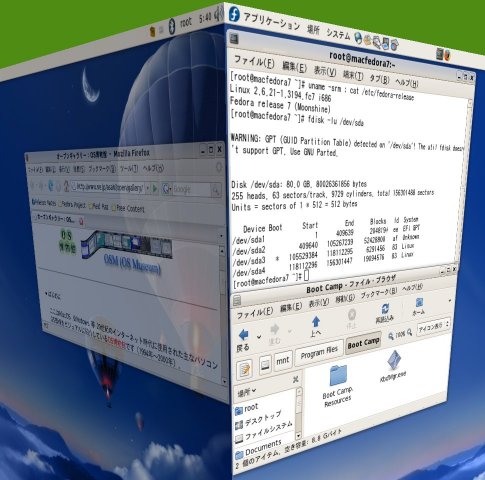Click Firefox home button
This screenshot has width=485, height=480.
click(x=66, y=186)
